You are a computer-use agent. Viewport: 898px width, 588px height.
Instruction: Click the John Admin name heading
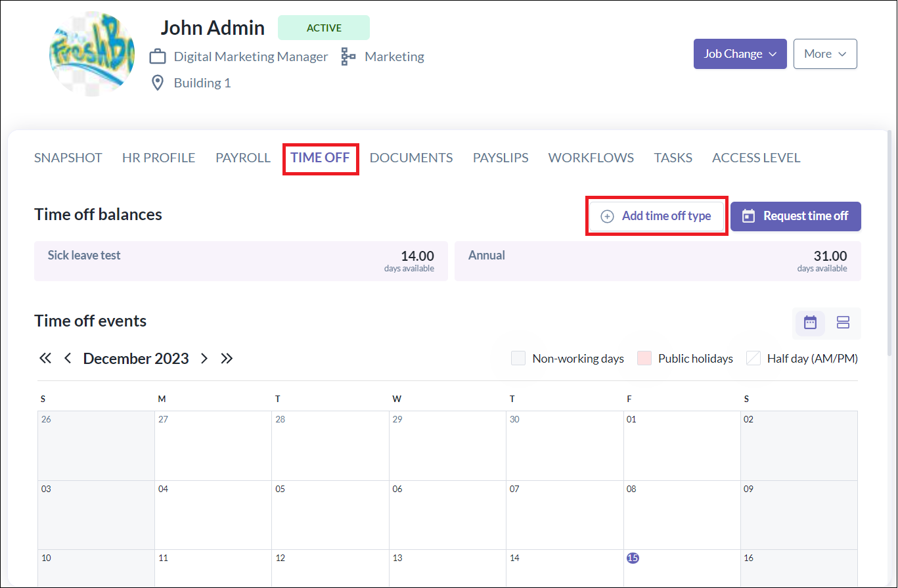coord(213,28)
